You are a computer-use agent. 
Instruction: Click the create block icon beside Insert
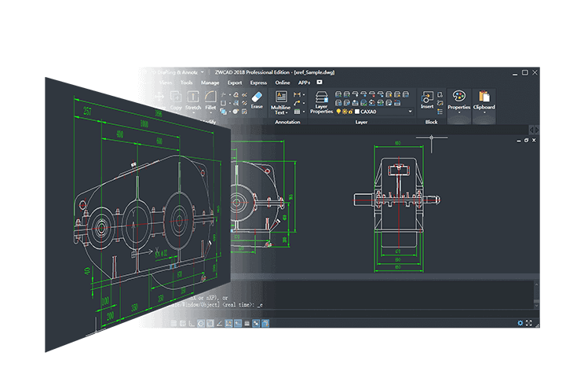point(440,94)
